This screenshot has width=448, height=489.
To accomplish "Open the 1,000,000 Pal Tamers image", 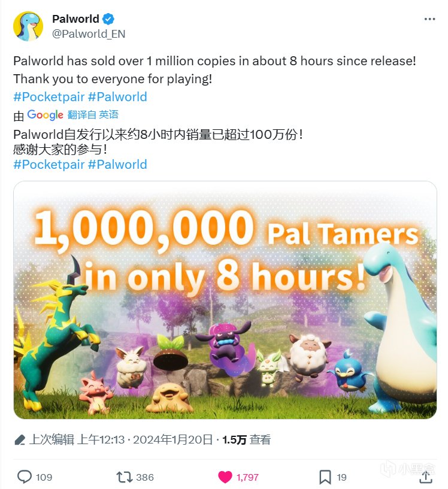I will point(225,299).
